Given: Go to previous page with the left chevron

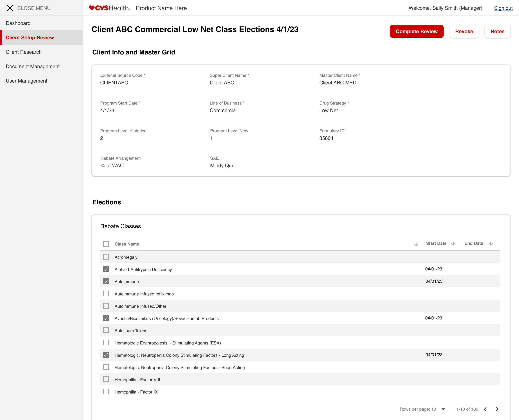Looking at the screenshot, I should (x=485, y=409).
